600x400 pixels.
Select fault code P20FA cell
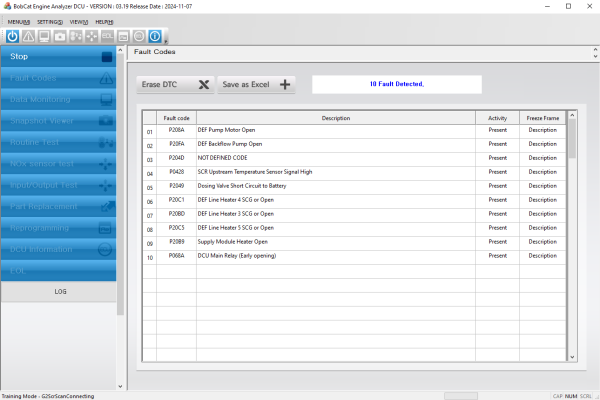pos(176,144)
